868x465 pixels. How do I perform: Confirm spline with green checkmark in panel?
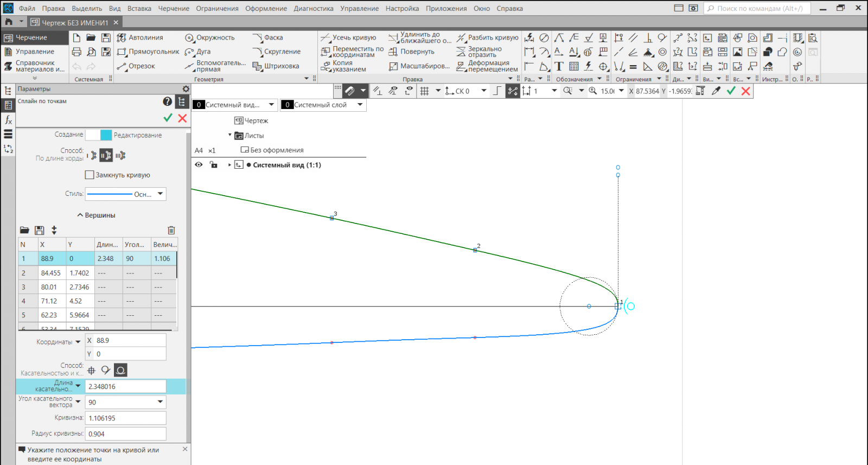click(168, 118)
